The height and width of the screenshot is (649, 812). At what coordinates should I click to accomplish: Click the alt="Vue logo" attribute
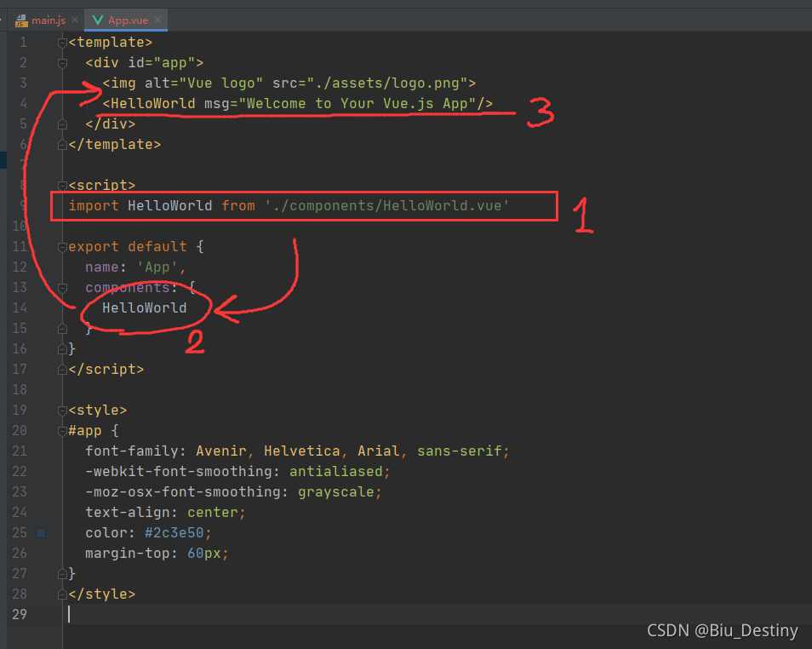[x=204, y=83]
